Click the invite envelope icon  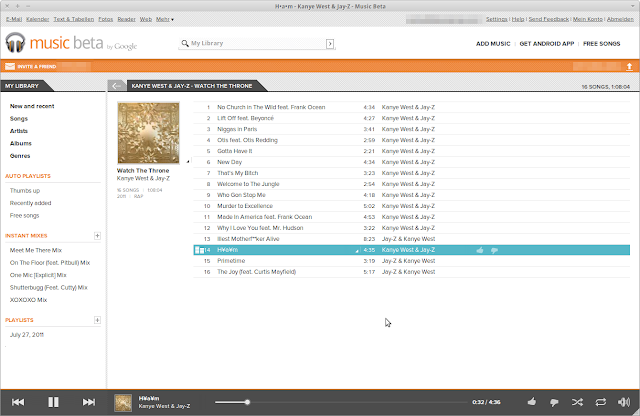[10, 66]
